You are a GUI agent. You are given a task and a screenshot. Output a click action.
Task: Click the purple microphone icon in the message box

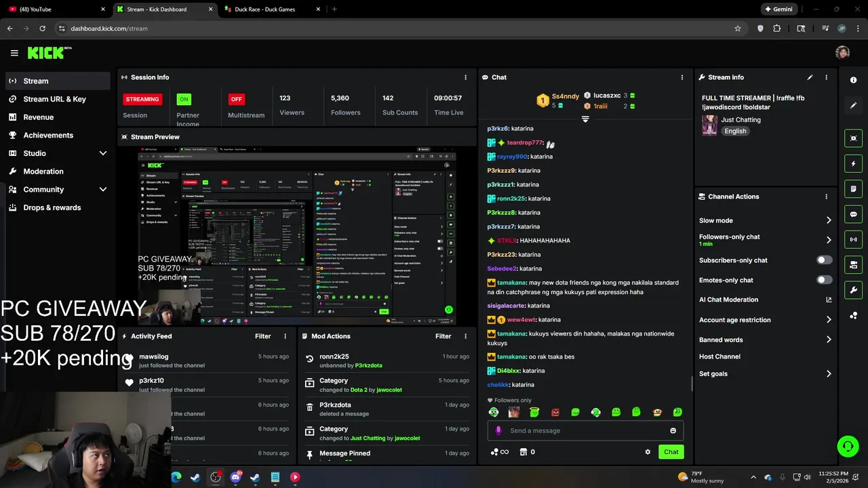click(x=498, y=430)
